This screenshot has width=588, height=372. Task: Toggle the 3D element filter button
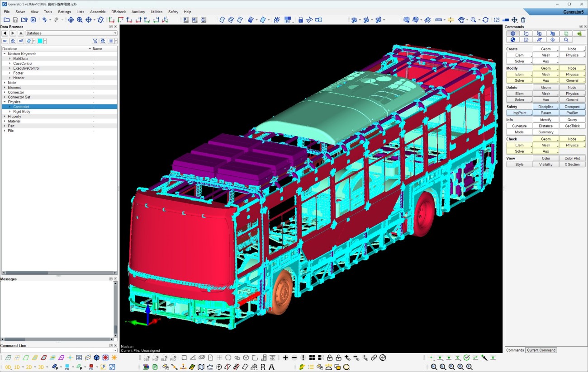pyautogui.click(x=41, y=367)
